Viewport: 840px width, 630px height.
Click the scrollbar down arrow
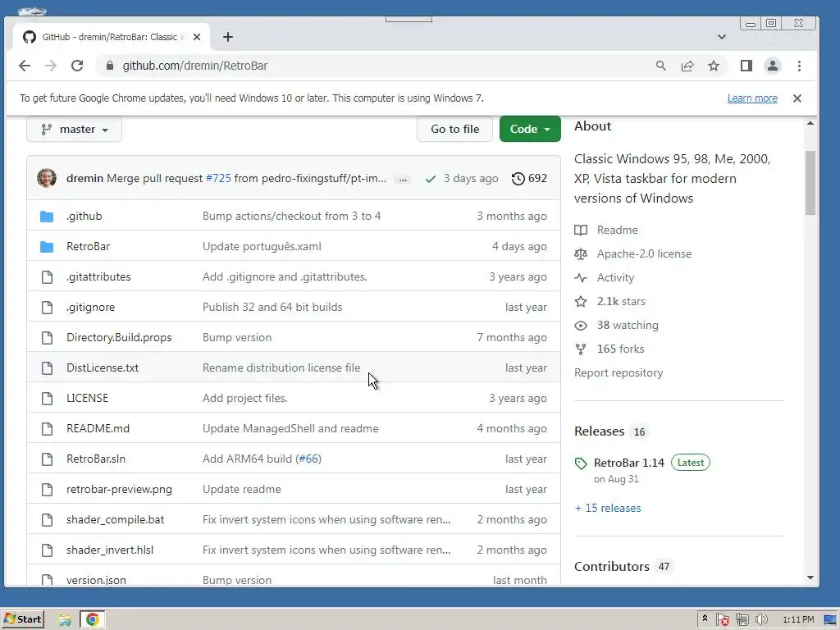coord(810,577)
